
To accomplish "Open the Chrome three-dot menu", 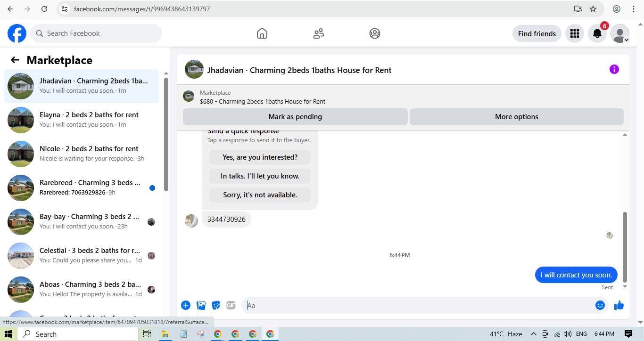I will click(633, 9).
